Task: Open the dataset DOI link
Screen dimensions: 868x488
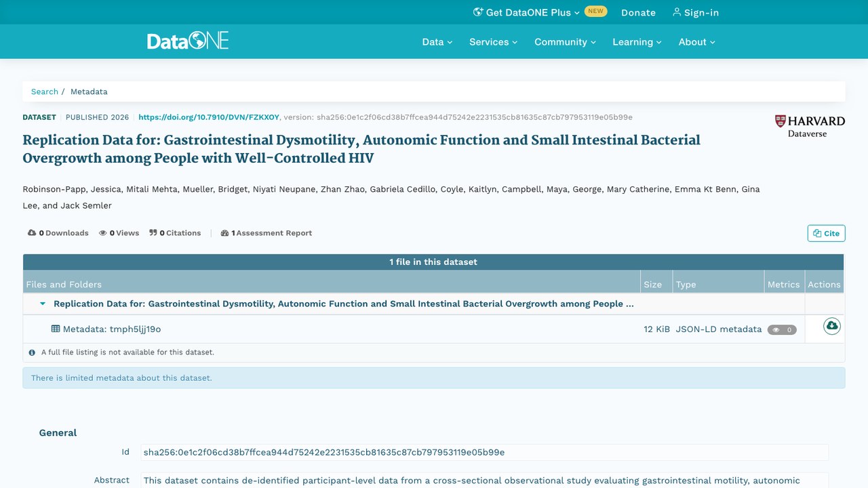Action: click(209, 117)
